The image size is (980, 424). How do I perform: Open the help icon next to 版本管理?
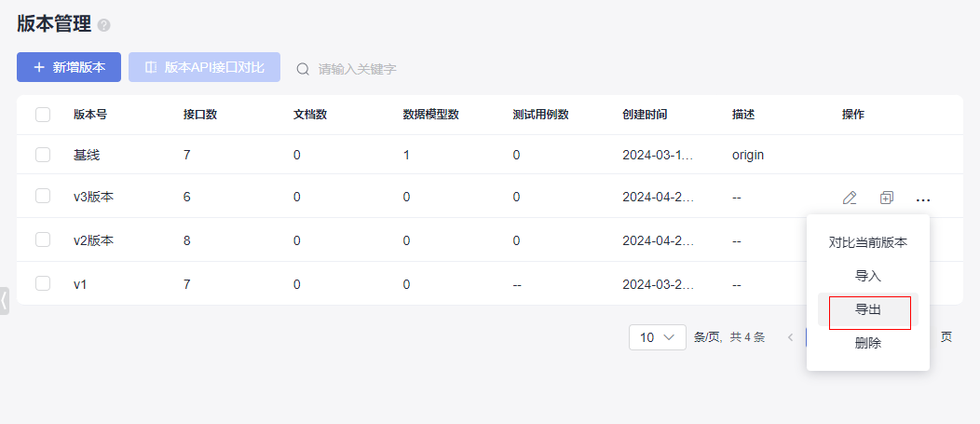(x=104, y=26)
